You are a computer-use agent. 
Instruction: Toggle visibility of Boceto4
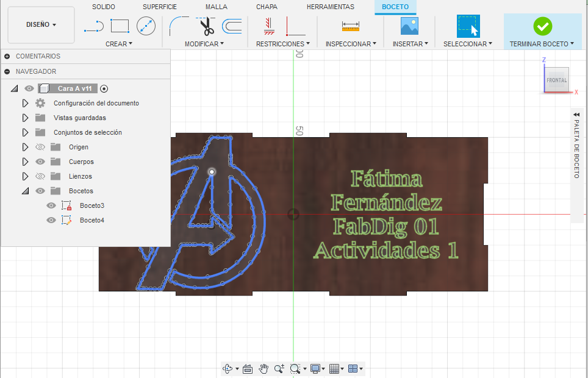[51, 220]
